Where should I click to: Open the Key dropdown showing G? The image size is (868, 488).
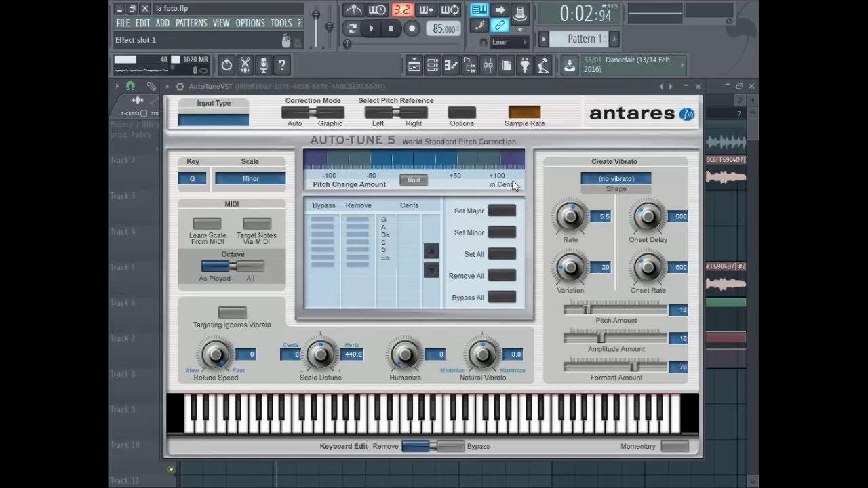pyautogui.click(x=192, y=179)
